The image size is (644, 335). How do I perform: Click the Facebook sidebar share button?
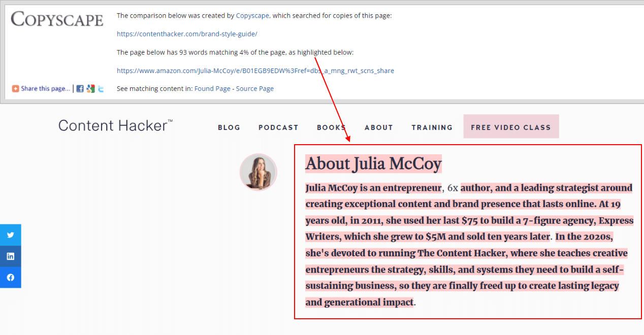(10, 278)
